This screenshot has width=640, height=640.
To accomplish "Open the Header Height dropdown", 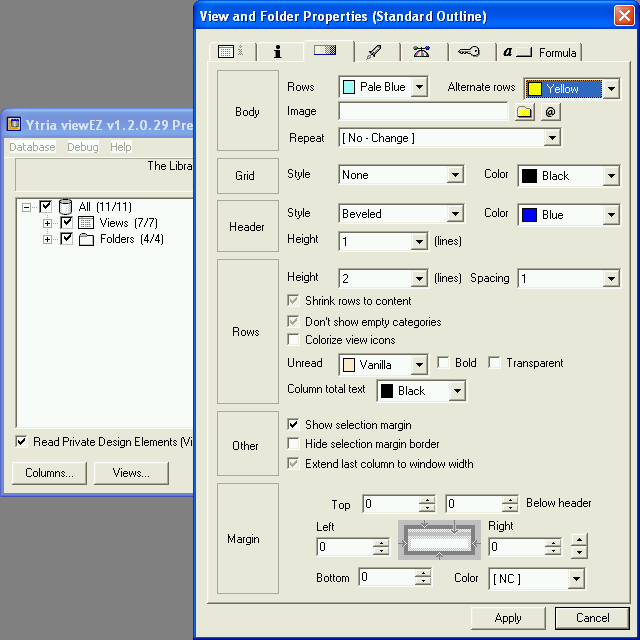I will (x=419, y=242).
